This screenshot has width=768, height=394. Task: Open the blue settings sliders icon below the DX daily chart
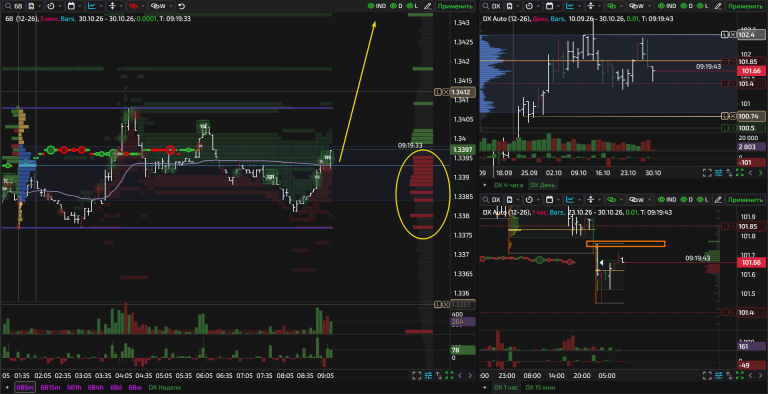click(x=719, y=172)
